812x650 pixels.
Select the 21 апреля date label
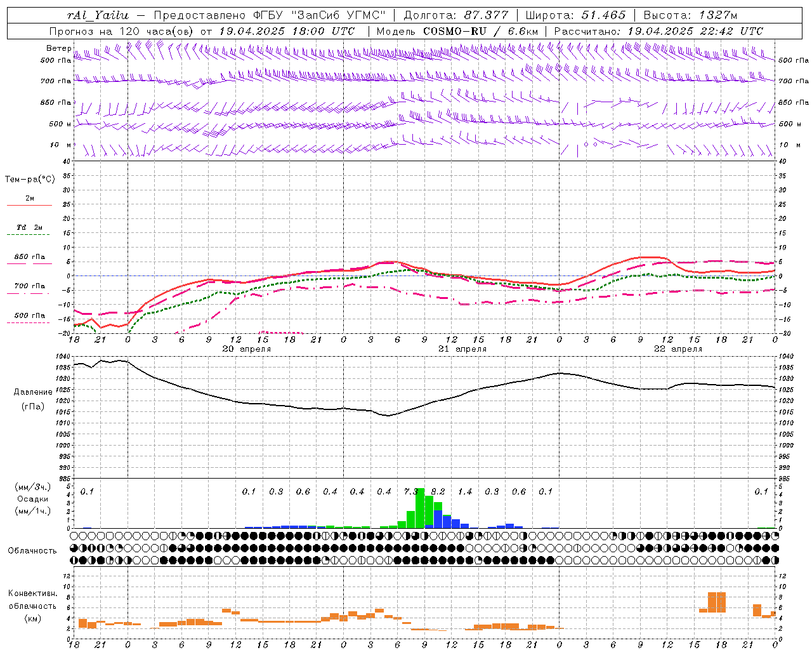462,349
